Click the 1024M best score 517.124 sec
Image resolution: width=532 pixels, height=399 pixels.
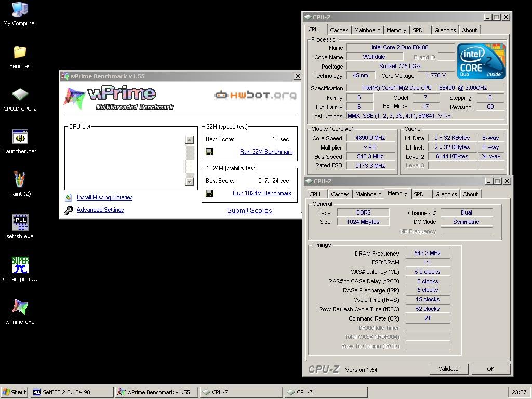pos(273,181)
